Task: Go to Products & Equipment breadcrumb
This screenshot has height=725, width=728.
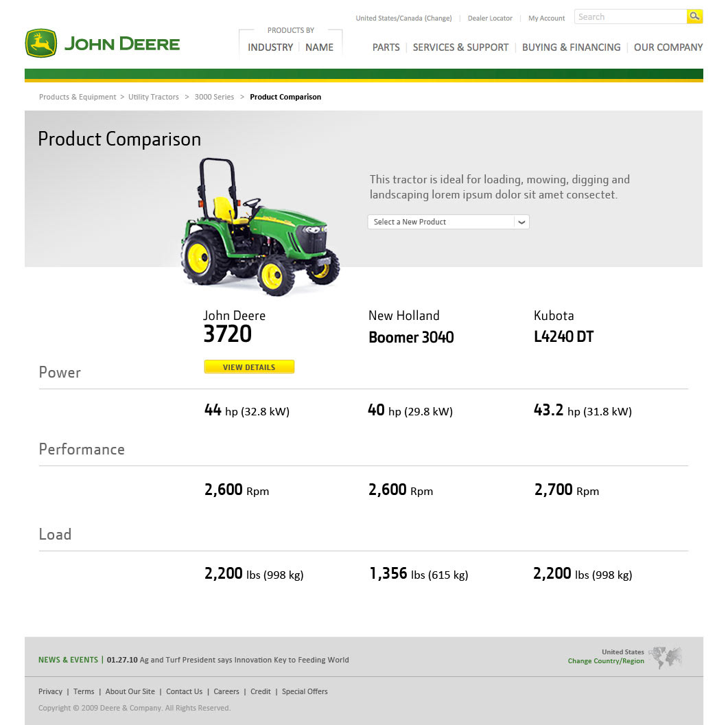Action: (78, 97)
